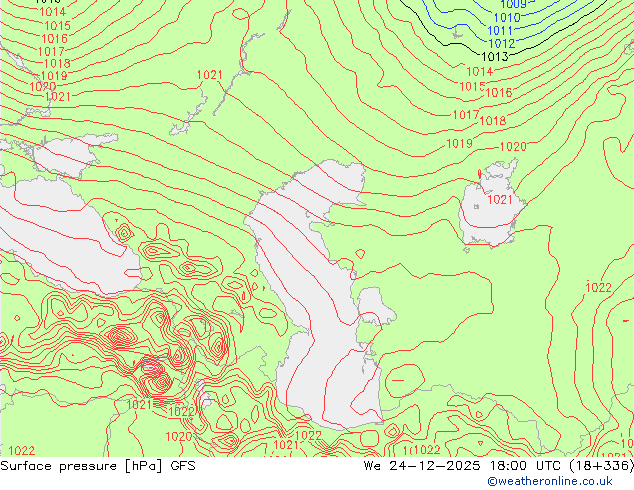Click the 'We 24-12-2025 18:00 UTC' timestamp
Screen dimensions: 634x490
pyautogui.click(x=464, y=466)
